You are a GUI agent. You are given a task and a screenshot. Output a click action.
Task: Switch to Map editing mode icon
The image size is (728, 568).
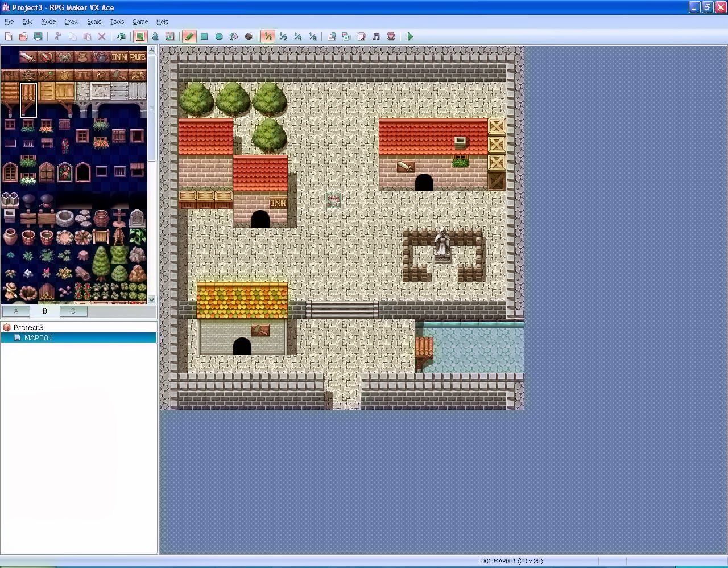coord(140,36)
